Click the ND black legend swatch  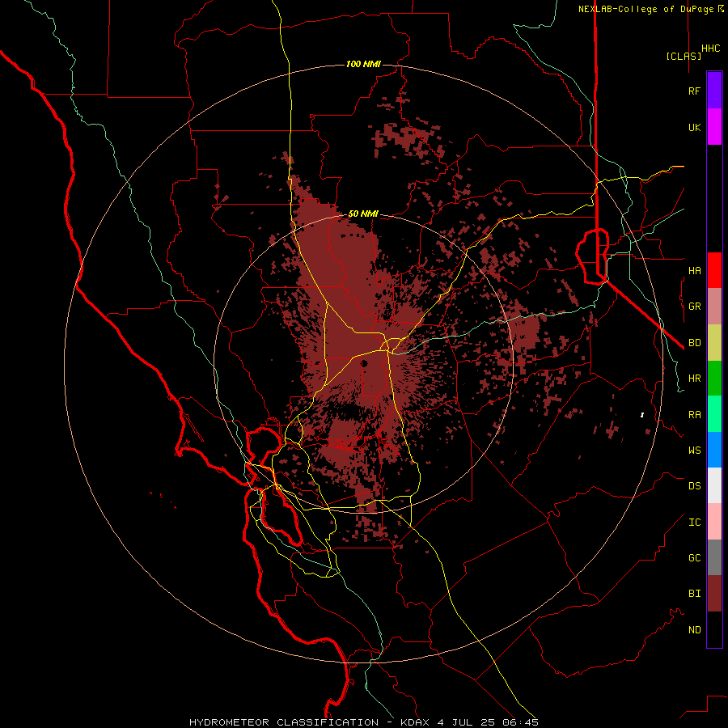(x=714, y=629)
